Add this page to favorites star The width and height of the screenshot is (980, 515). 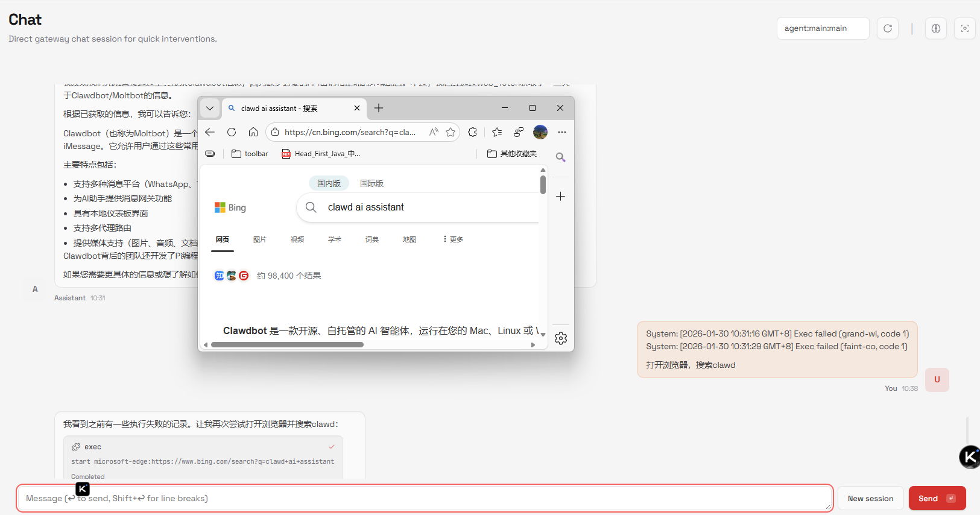(450, 132)
